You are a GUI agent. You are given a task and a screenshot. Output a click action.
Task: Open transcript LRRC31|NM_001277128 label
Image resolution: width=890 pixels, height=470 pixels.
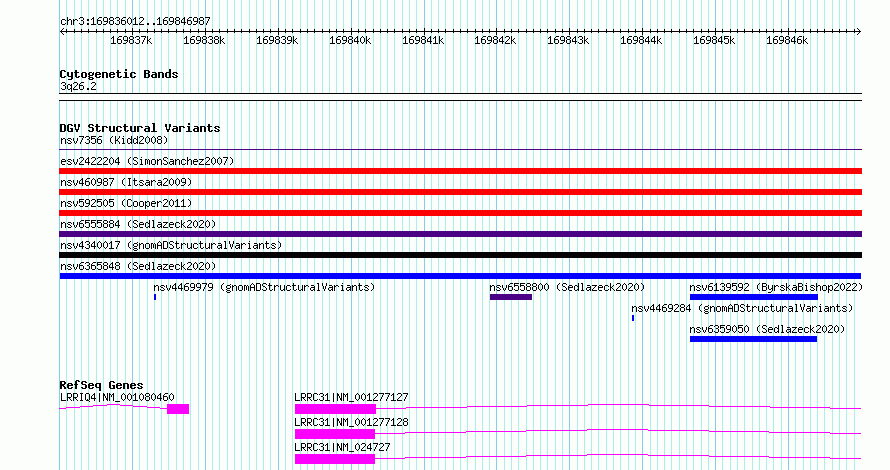coord(351,422)
